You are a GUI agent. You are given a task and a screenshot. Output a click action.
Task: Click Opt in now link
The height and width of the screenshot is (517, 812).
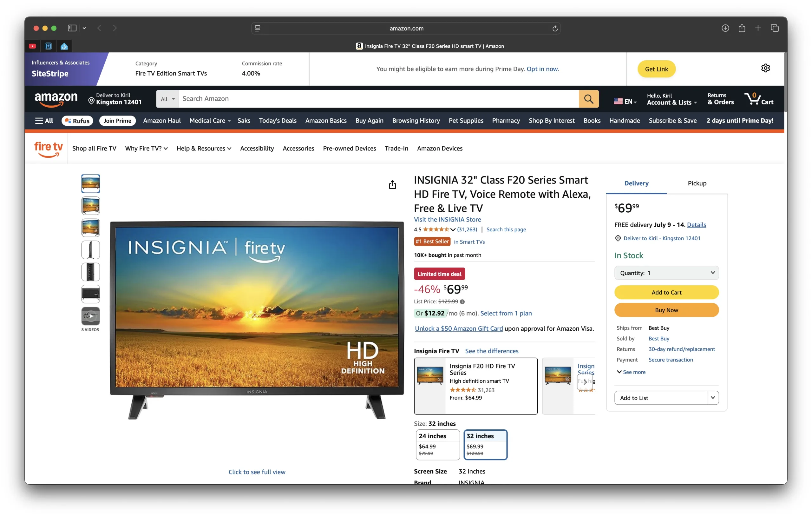(542, 69)
